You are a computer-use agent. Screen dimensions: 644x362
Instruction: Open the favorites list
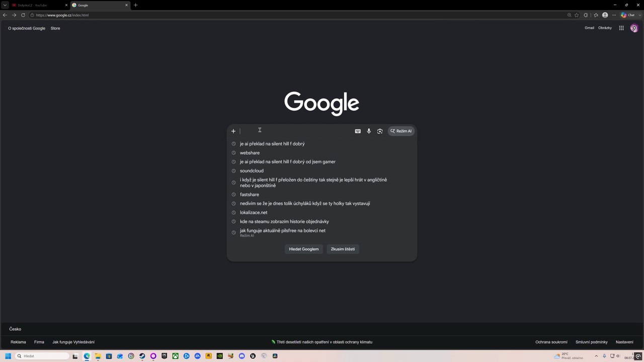pos(596,15)
